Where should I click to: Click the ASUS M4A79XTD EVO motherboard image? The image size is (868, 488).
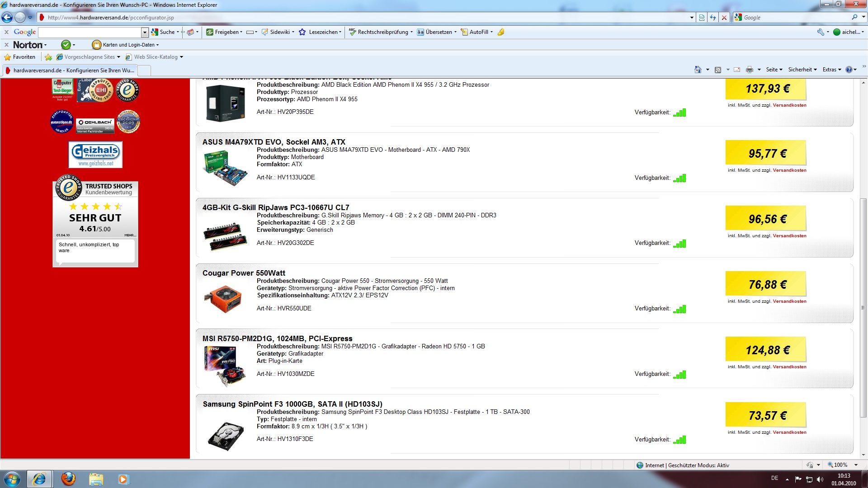(x=225, y=168)
